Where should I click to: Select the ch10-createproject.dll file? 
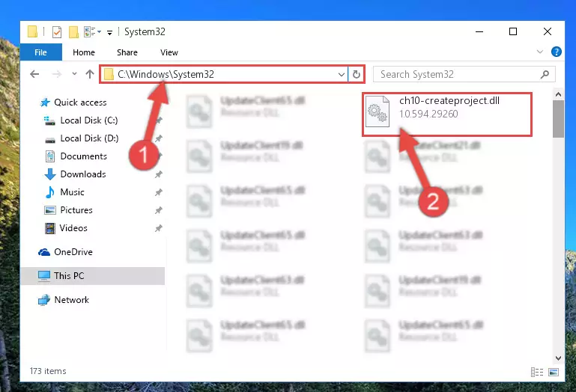pos(447,114)
